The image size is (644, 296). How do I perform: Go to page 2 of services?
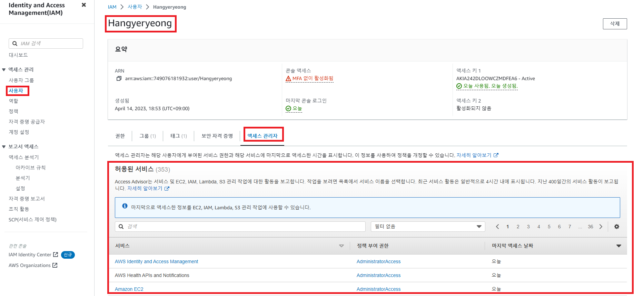point(518,227)
